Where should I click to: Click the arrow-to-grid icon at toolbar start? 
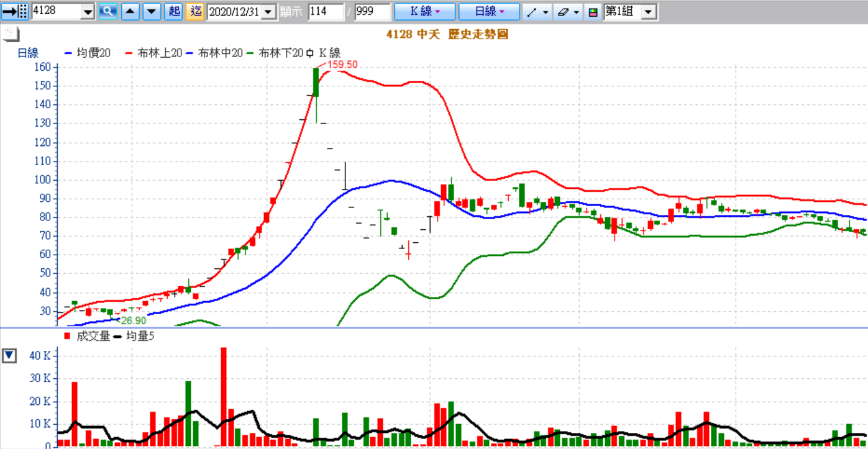pyautogui.click(x=15, y=11)
